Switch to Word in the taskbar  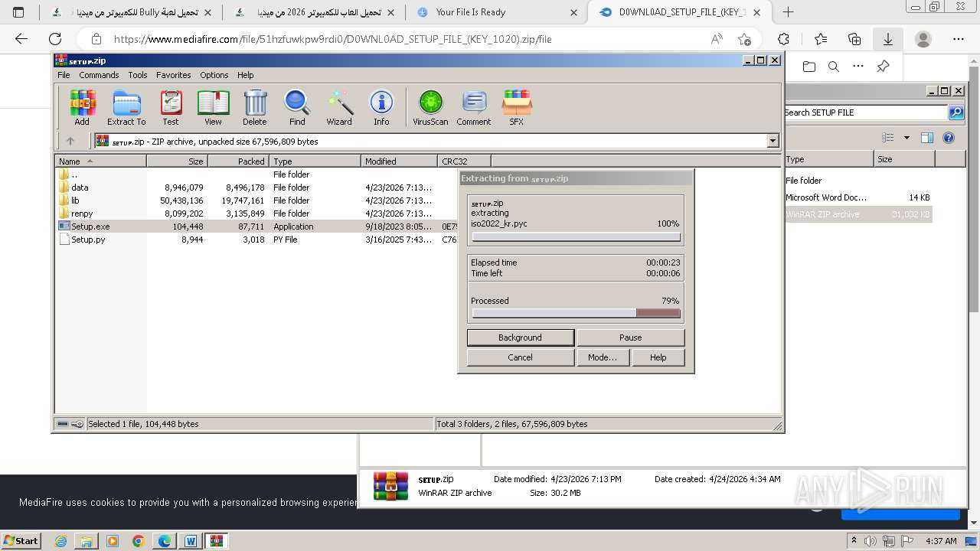tap(190, 541)
